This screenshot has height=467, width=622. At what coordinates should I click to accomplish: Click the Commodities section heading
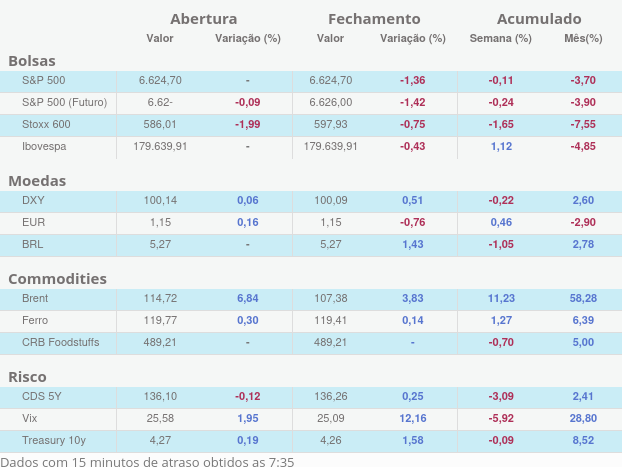pos(57,278)
